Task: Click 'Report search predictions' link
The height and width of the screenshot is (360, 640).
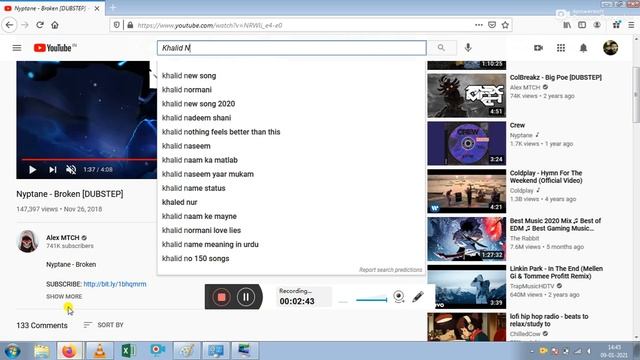Action: point(391,270)
